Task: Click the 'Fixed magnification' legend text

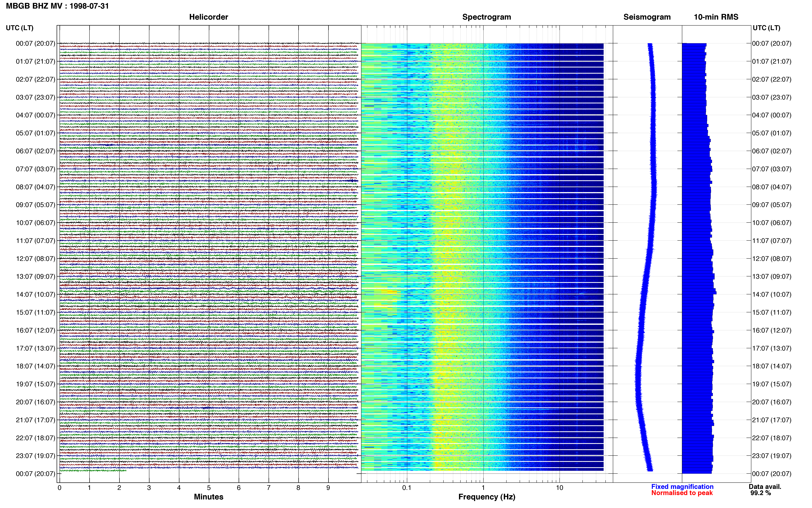Action: click(x=682, y=486)
